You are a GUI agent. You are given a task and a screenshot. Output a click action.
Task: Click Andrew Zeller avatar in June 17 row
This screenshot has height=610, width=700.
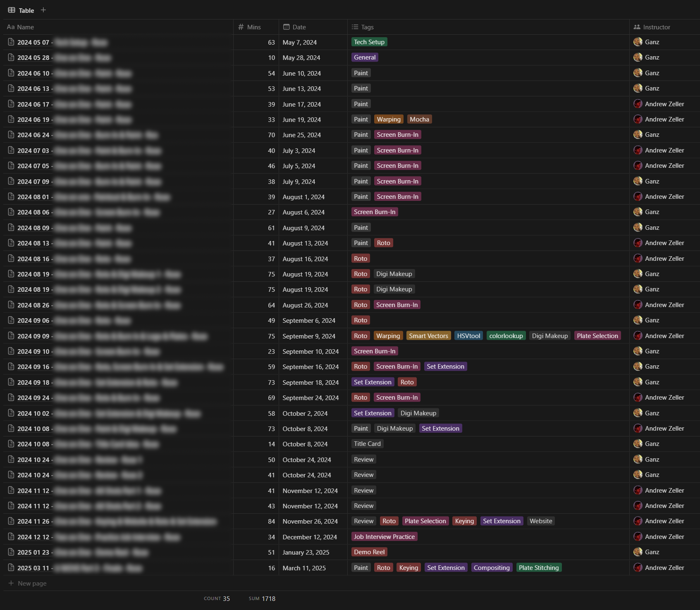click(638, 104)
